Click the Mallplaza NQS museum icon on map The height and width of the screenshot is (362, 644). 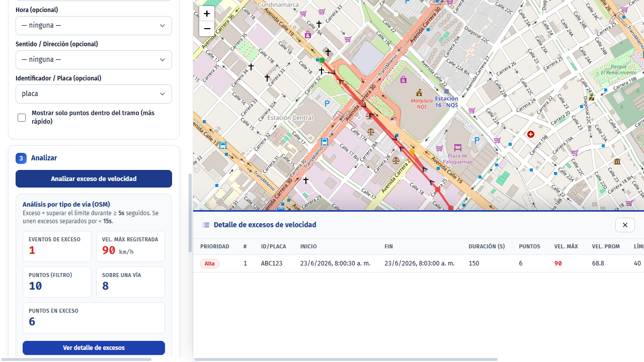click(419, 93)
